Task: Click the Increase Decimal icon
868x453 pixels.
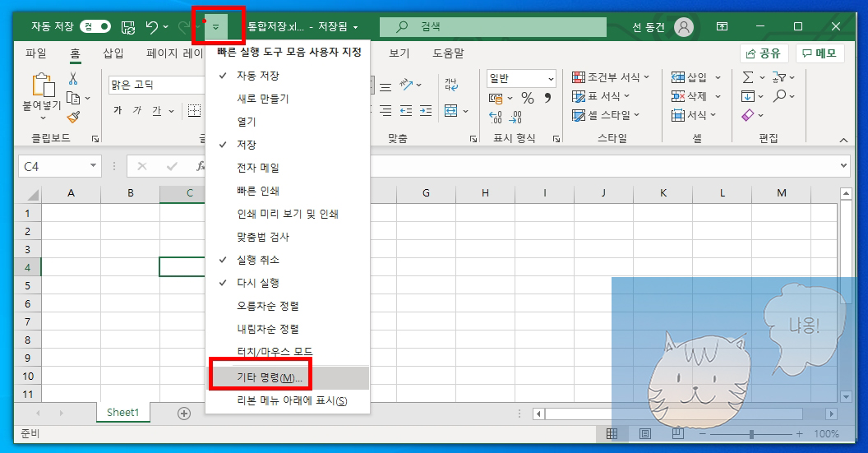Action: pyautogui.click(x=496, y=117)
